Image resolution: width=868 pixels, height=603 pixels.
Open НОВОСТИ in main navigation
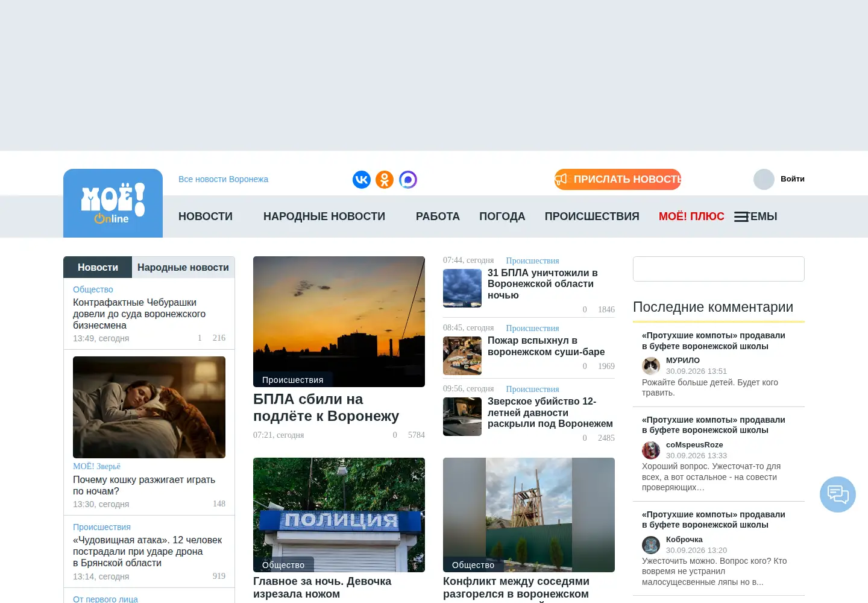click(206, 216)
